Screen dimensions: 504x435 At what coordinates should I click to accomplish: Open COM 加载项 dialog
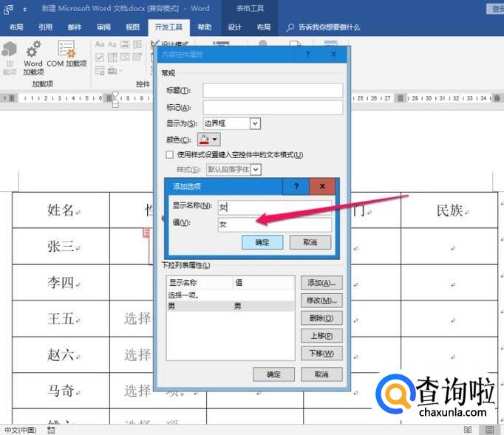coord(67,54)
